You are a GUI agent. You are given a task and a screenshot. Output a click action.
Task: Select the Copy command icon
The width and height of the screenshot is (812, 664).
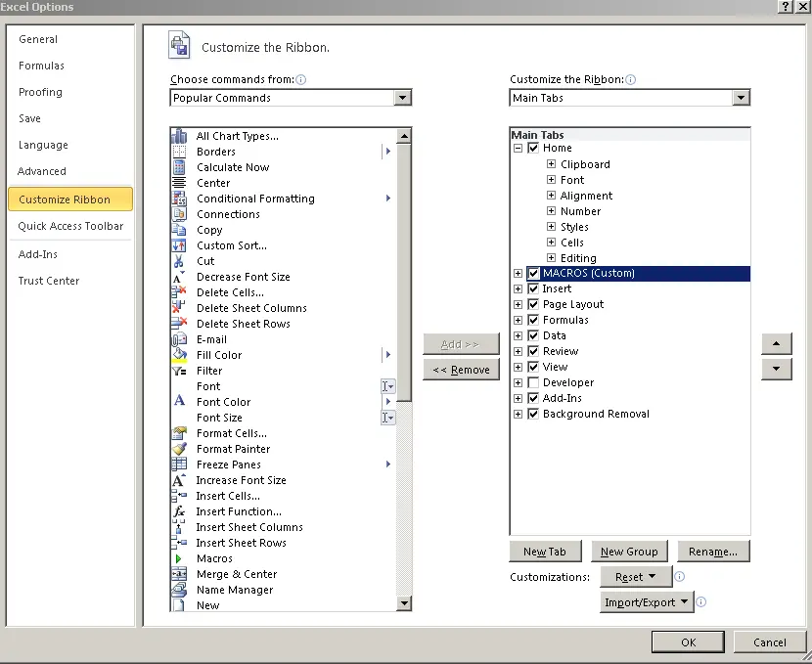tap(179, 230)
